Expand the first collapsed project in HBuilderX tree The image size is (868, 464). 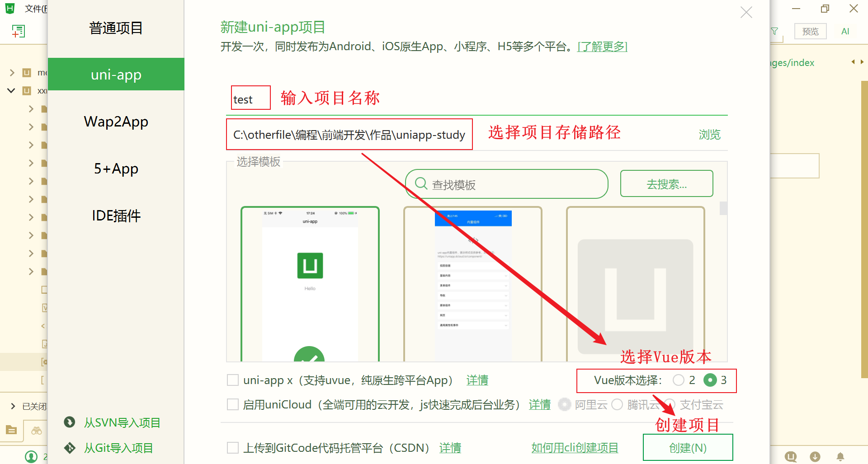(x=12, y=72)
